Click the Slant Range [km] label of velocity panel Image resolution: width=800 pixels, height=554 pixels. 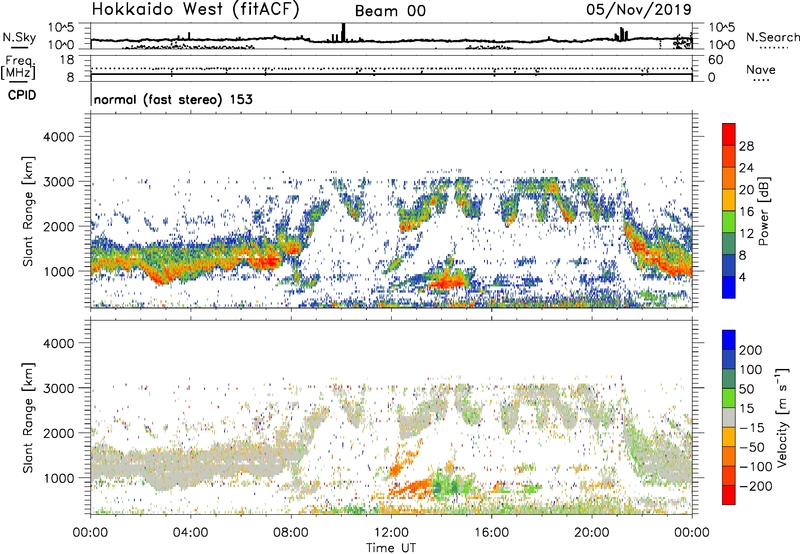[x=28, y=417]
